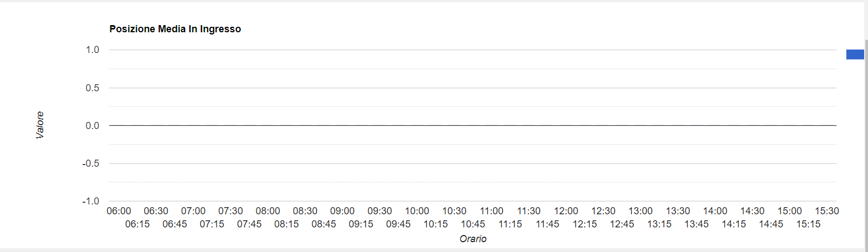Click the Valore vertical axis label
This screenshot has width=868, height=252.
pyautogui.click(x=40, y=125)
